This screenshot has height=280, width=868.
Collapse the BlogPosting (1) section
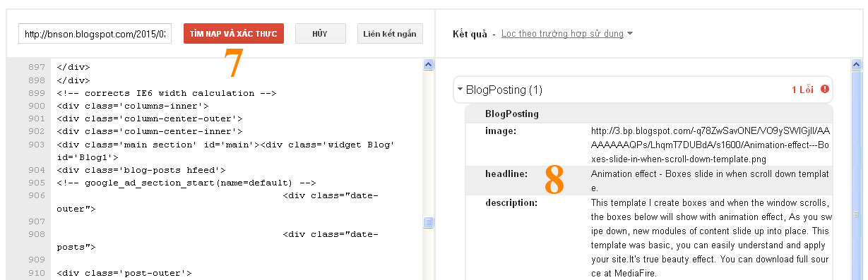point(460,90)
